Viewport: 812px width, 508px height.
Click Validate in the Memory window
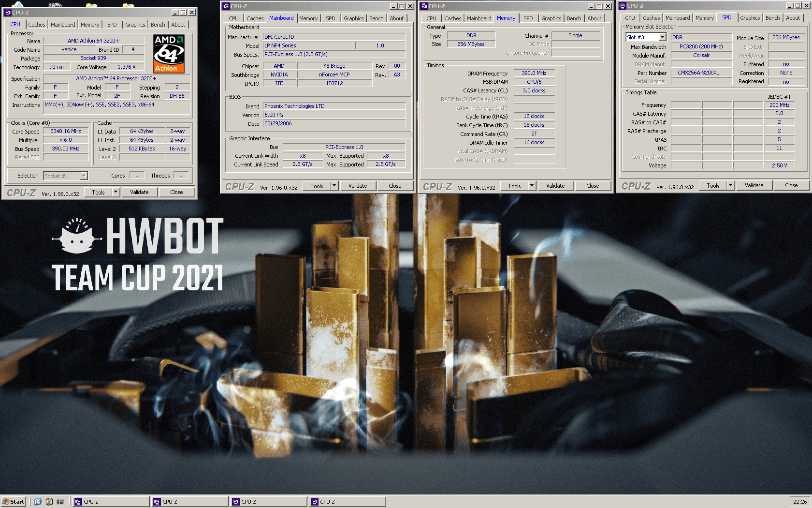coord(555,186)
